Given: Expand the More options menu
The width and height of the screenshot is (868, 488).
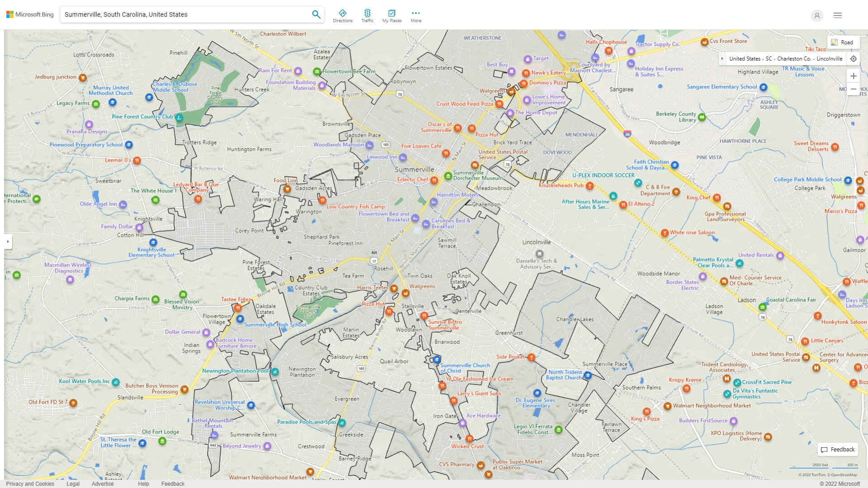Looking at the screenshot, I should click(415, 16).
